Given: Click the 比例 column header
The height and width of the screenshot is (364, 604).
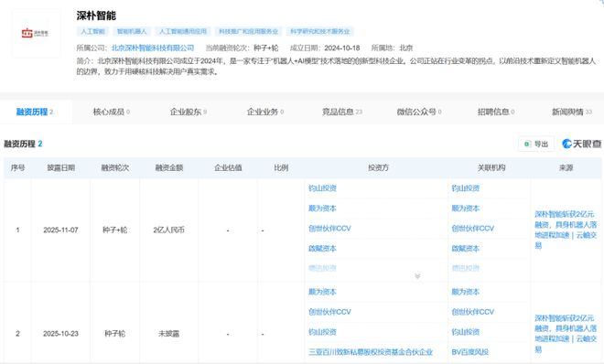Looking at the screenshot, I should coord(281,167).
